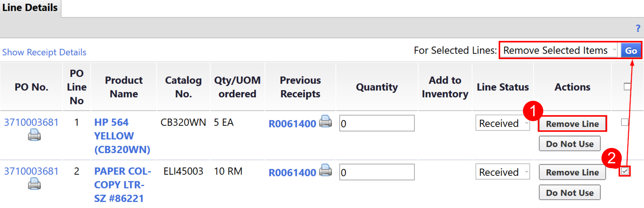Open the Remove Selected Items dropdown
Image resolution: width=644 pixels, height=208 pixels.
point(560,50)
